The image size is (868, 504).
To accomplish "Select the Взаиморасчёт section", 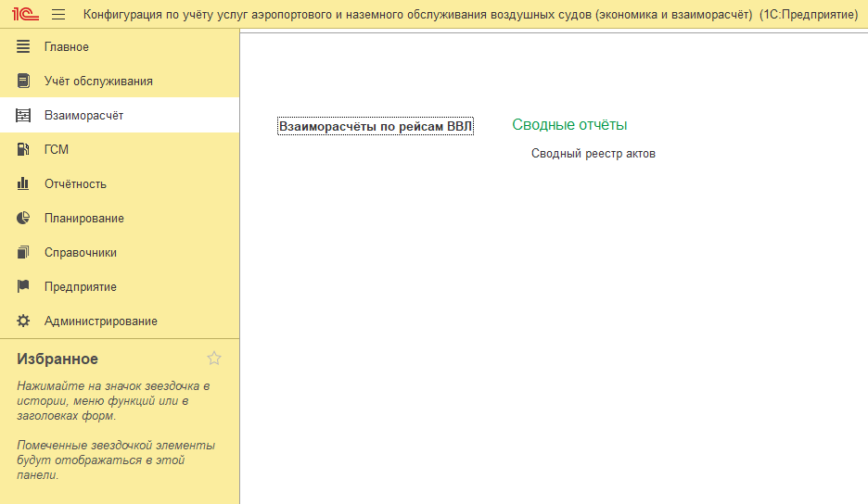I will coord(120,115).
